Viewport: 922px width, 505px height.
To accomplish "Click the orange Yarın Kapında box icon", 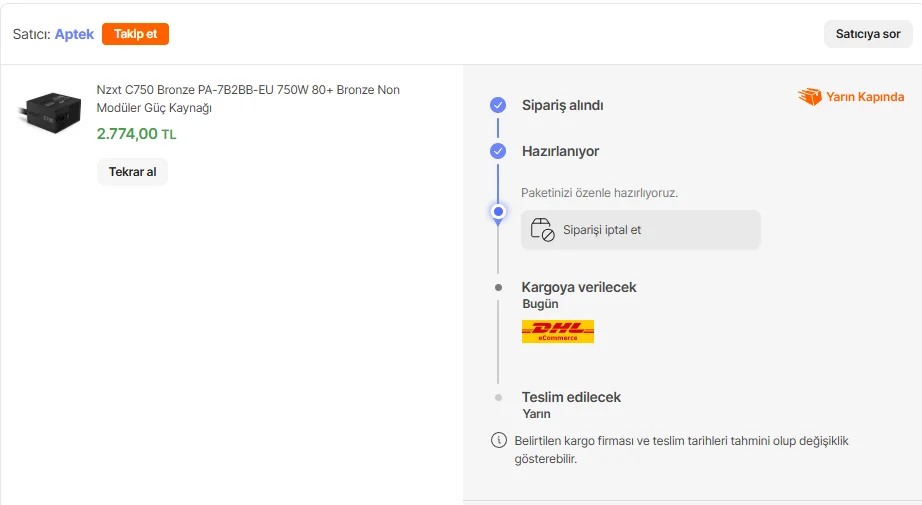I will click(809, 97).
